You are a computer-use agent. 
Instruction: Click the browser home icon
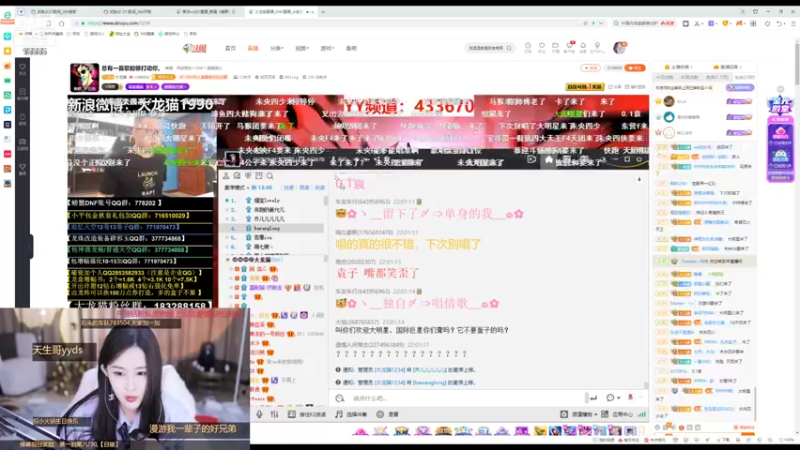[61, 23]
